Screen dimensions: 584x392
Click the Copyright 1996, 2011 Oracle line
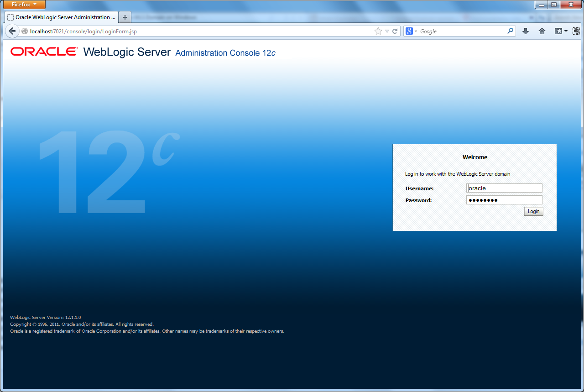click(x=82, y=324)
